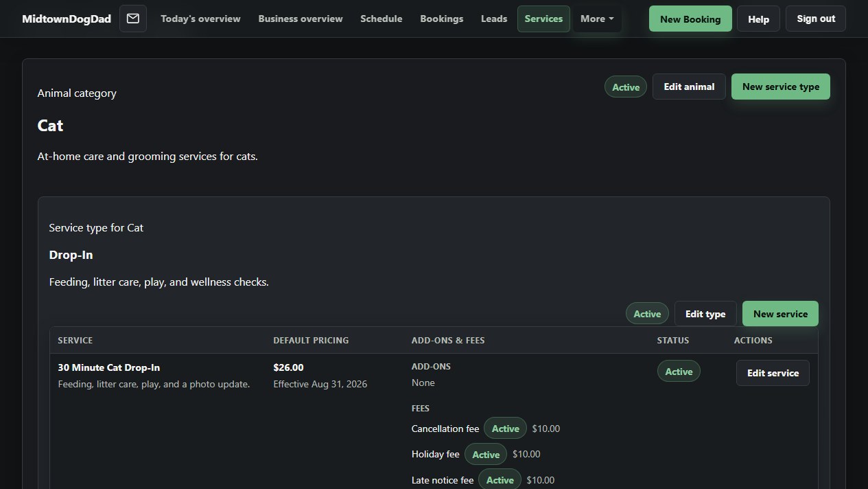Click the 'Drop-In' service type heading

pos(71,255)
